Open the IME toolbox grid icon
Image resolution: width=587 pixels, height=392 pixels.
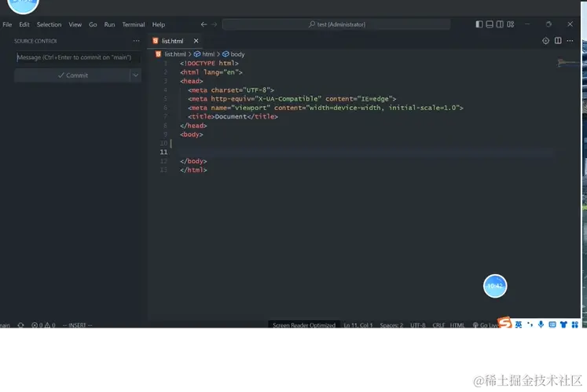tap(575, 324)
